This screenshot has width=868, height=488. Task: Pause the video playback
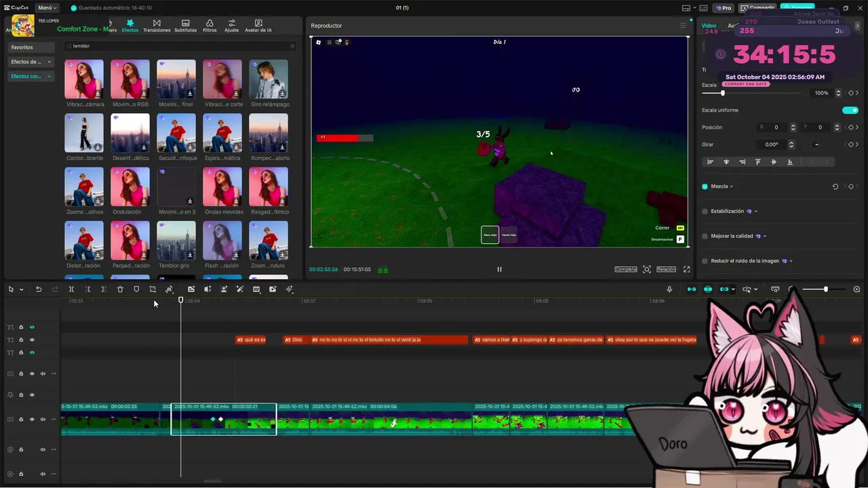[x=499, y=269]
